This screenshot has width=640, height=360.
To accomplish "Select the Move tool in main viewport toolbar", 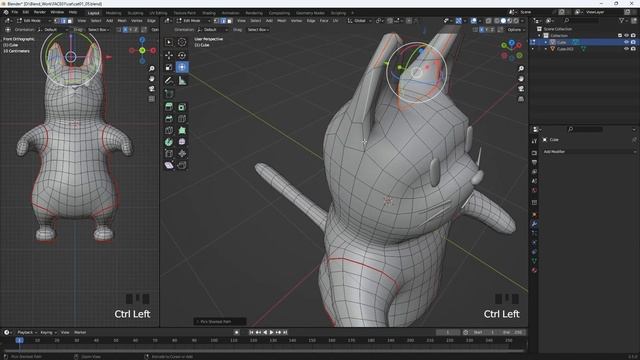I will pos(169,55).
